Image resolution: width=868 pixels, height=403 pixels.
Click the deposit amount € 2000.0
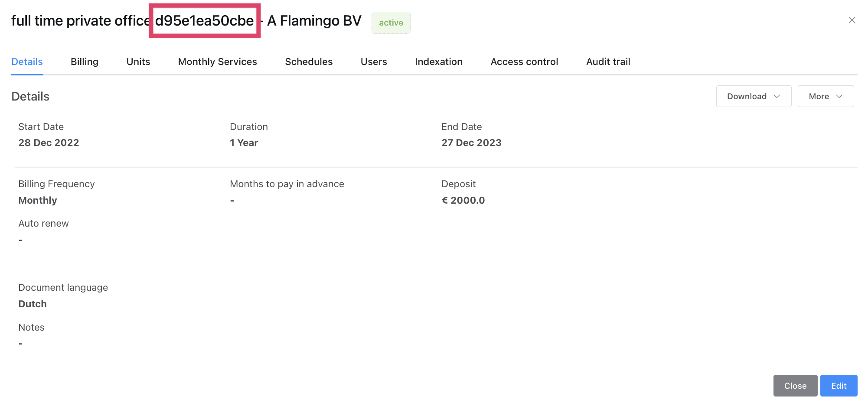(x=463, y=200)
